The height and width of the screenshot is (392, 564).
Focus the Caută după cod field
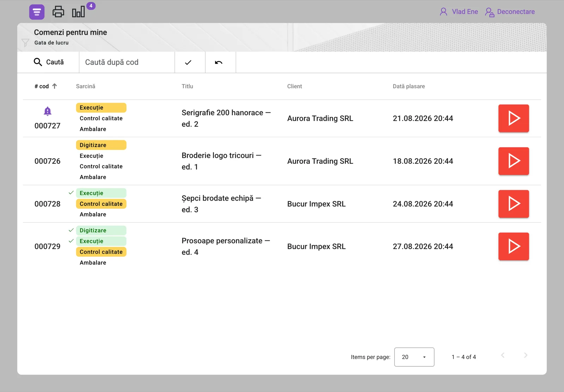pyautogui.click(x=127, y=62)
